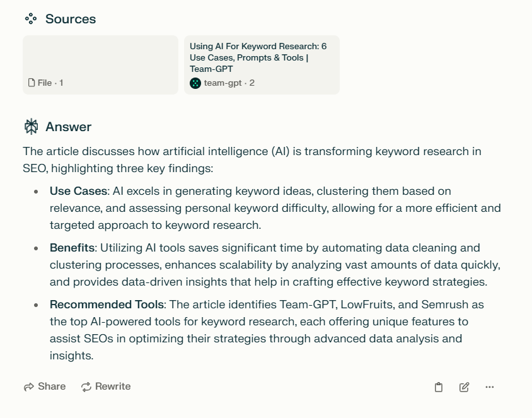Click the Answer heading text
The image size is (532, 418).
click(69, 127)
